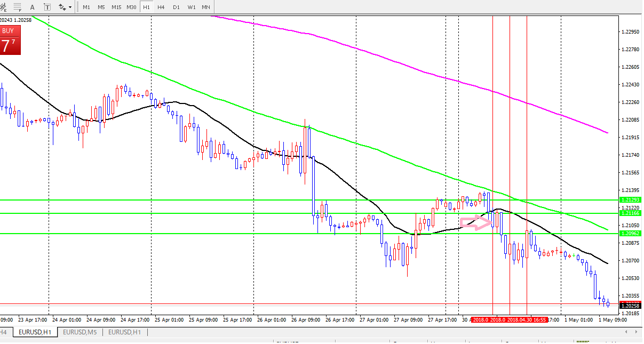Switch chart to MN monthly timeframe
The image size is (644, 344).
206,7
